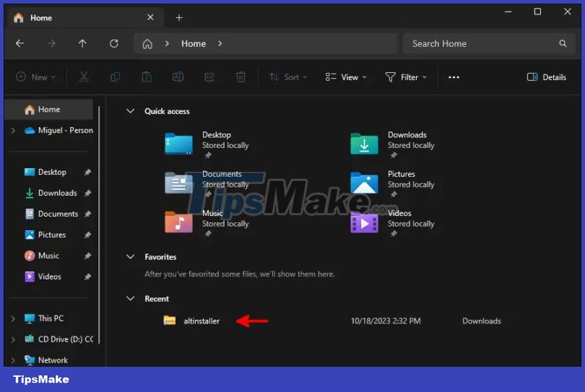Select Miguel - Personal OneDrive item
The image size is (585, 392).
(x=58, y=130)
